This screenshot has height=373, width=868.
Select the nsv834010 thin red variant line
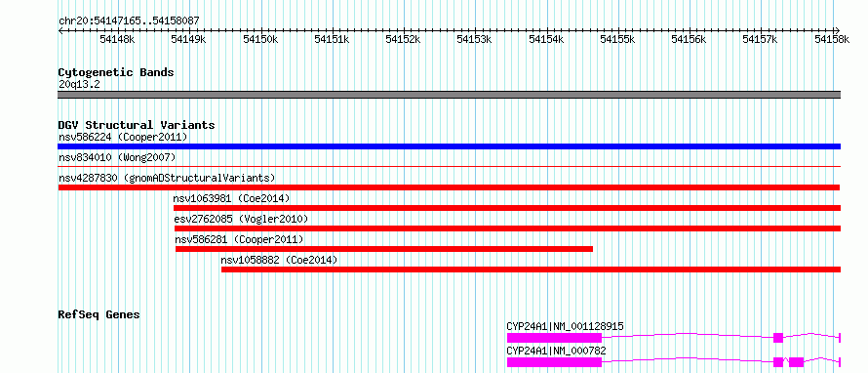[449, 166]
